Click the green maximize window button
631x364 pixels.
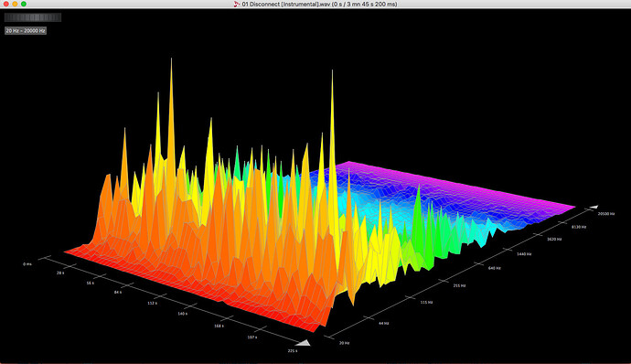(24, 4)
